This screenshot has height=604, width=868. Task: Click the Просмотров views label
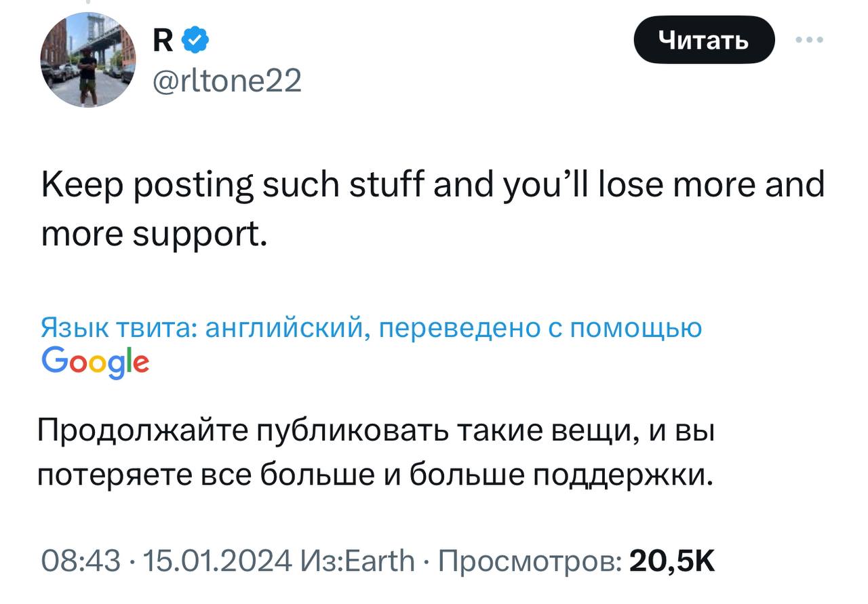point(530,561)
